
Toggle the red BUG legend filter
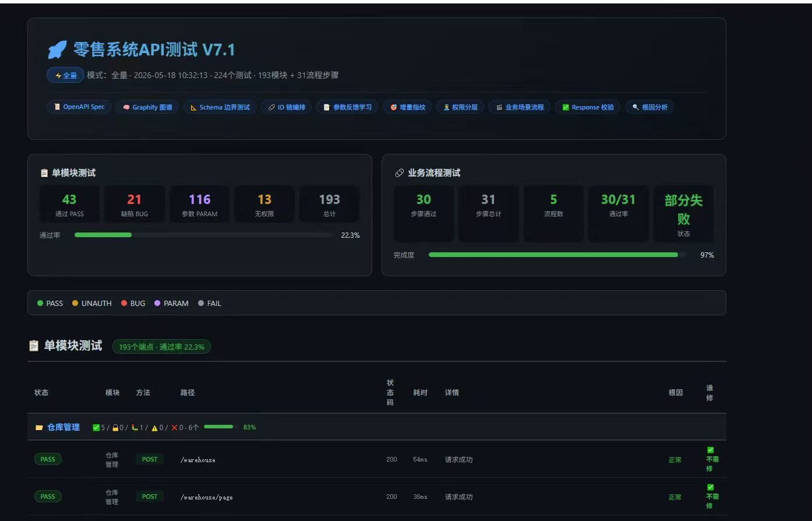tap(133, 303)
